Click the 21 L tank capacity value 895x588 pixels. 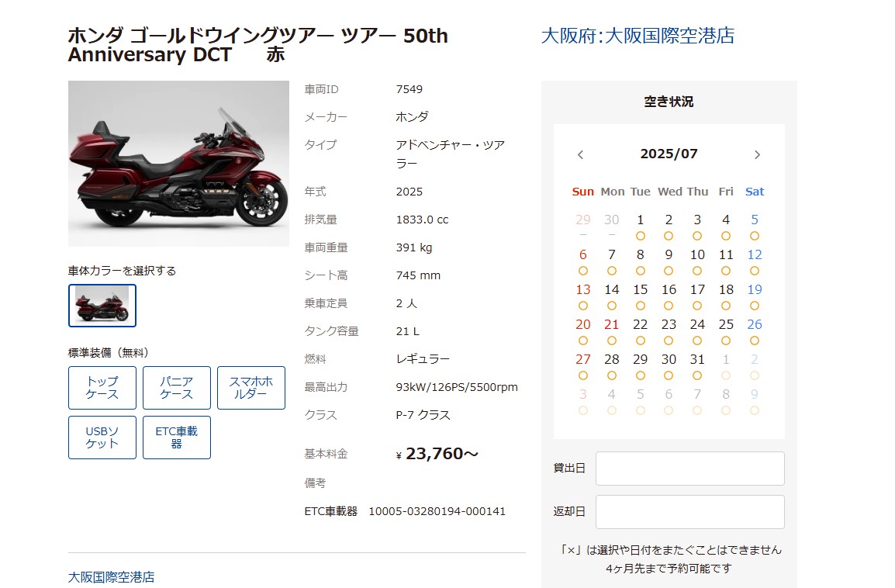pyautogui.click(x=407, y=331)
